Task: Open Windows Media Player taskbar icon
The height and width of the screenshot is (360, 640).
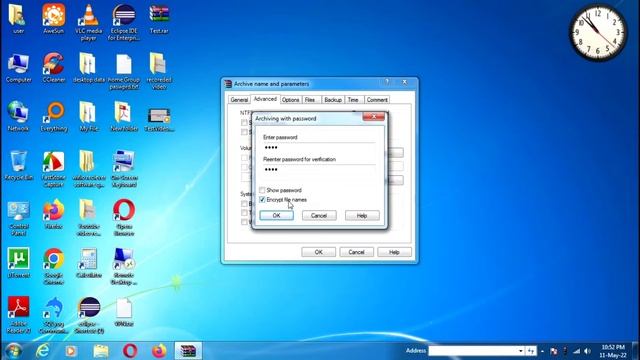Action: pyautogui.click(x=71, y=351)
